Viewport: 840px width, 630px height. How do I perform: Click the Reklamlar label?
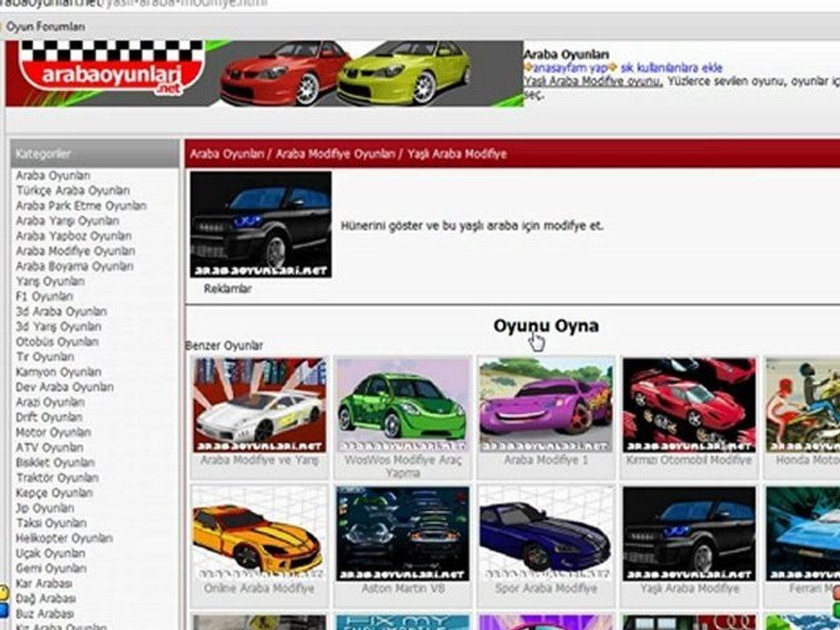point(227,289)
